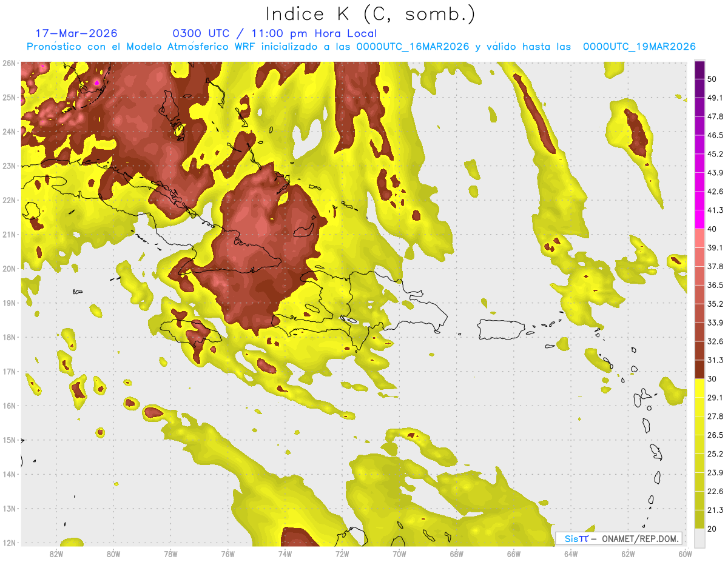Click the "29.1" colorbar label
This screenshot has width=728, height=562.
tap(715, 397)
